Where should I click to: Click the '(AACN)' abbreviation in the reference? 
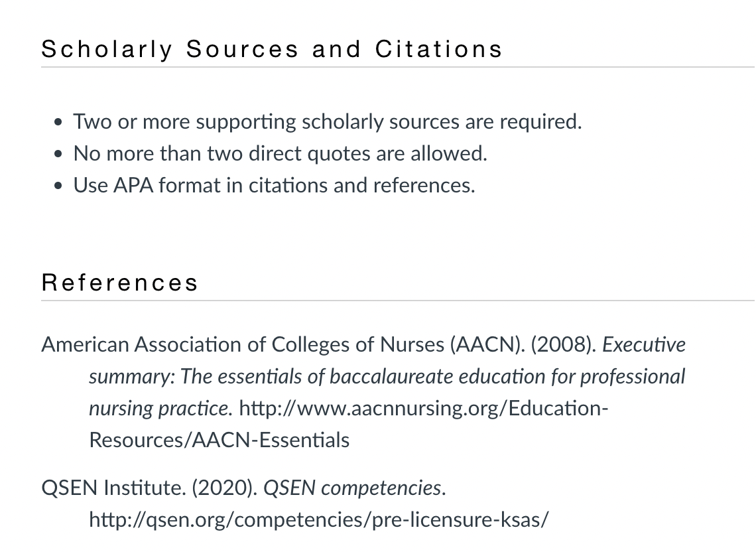point(487,344)
